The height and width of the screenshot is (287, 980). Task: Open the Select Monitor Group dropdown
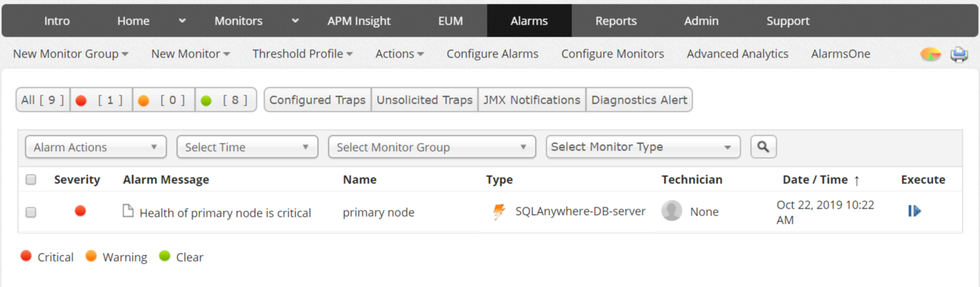(x=431, y=147)
